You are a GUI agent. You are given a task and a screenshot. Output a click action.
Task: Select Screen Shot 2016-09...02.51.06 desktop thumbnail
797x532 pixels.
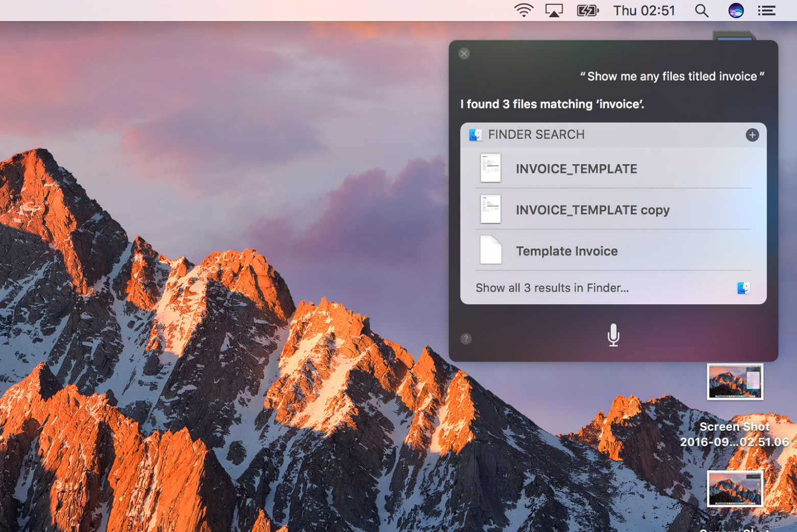[x=735, y=382]
